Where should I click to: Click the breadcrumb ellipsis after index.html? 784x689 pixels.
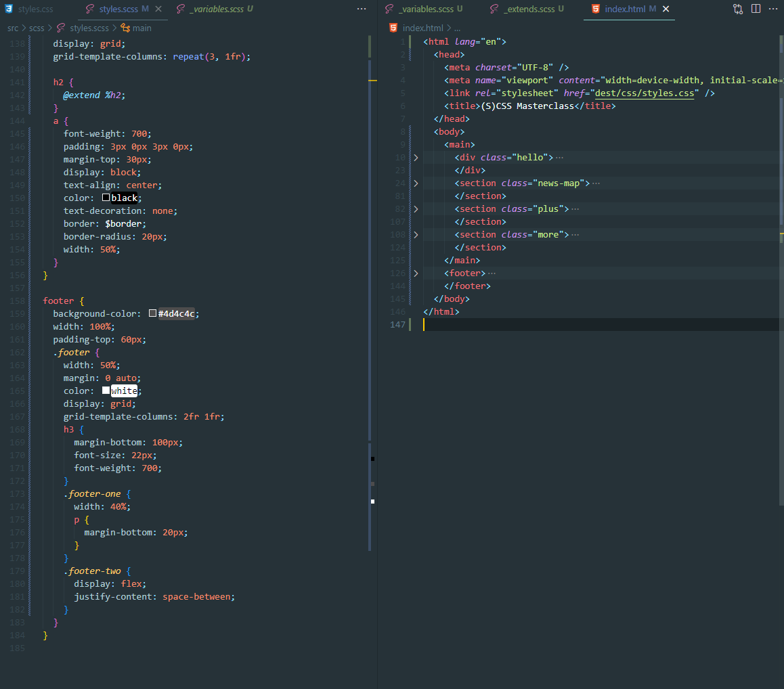point(457,28)
